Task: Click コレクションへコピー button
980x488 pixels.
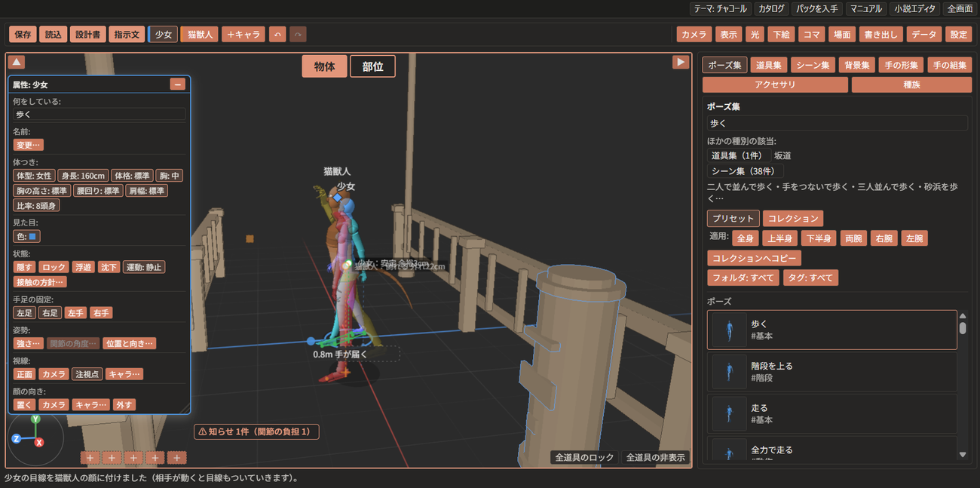Action: (754, 258)
